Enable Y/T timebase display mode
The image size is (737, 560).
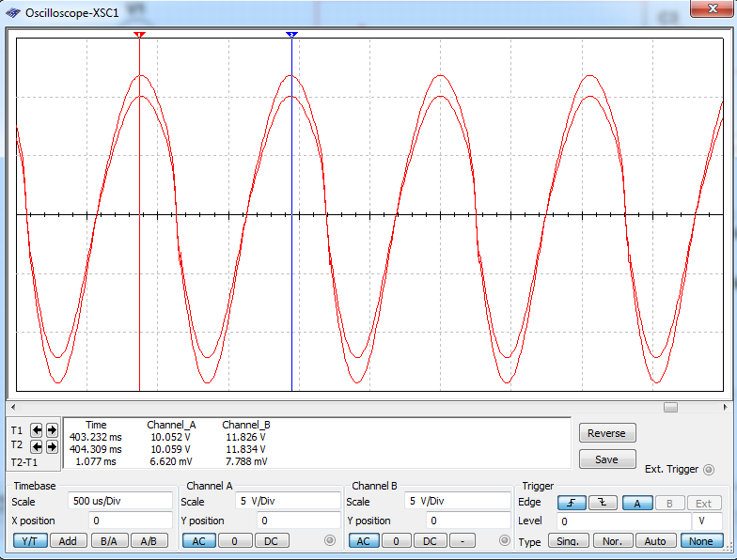[30, 540]
